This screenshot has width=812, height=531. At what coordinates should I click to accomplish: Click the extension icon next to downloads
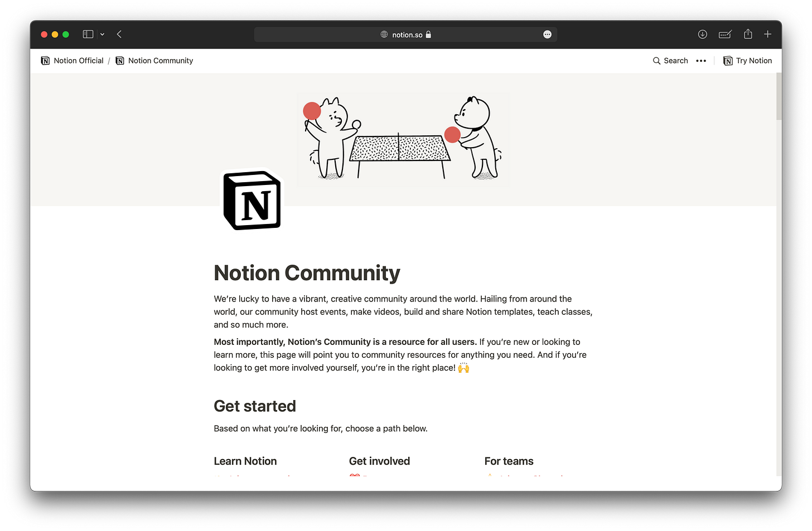click(725, 35)
